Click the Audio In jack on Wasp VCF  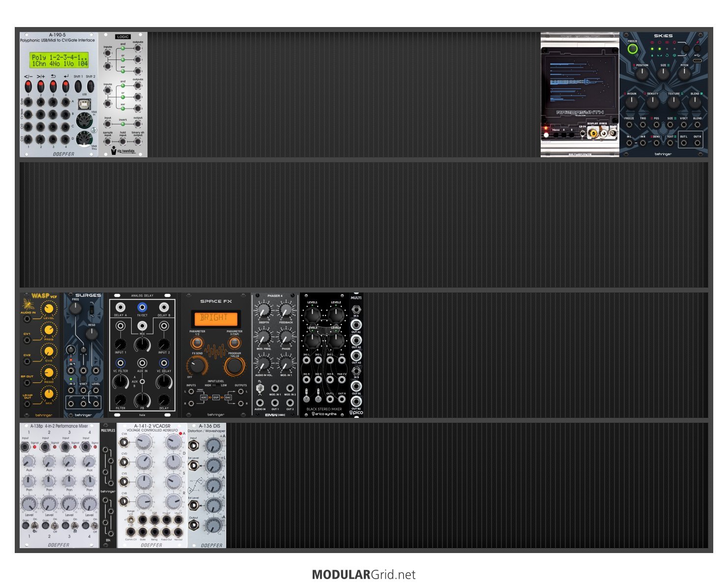[x=27, y=319]
